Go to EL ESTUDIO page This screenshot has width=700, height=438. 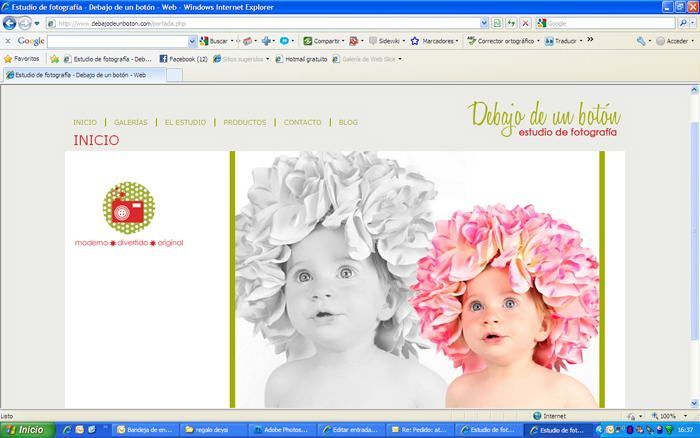[185, 122]
